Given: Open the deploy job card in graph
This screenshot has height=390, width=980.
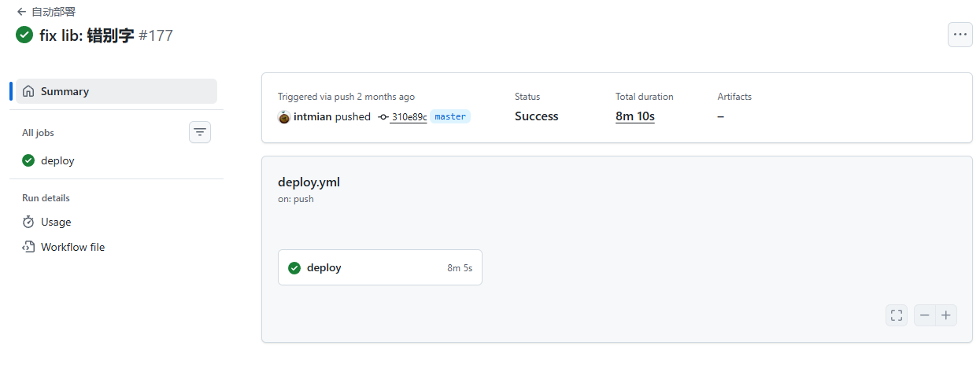Looking at the screenshot, I should coord(379,267).
